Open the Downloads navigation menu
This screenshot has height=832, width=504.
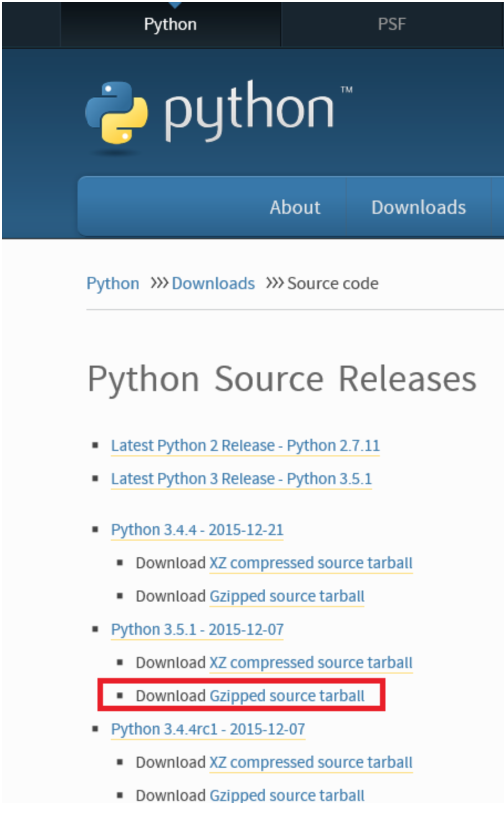click(418, 207)
